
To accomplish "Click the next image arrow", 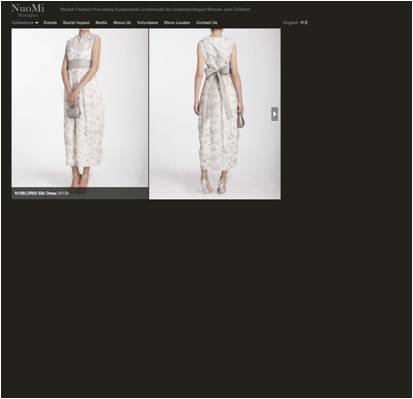I will (x=274, y=114).
